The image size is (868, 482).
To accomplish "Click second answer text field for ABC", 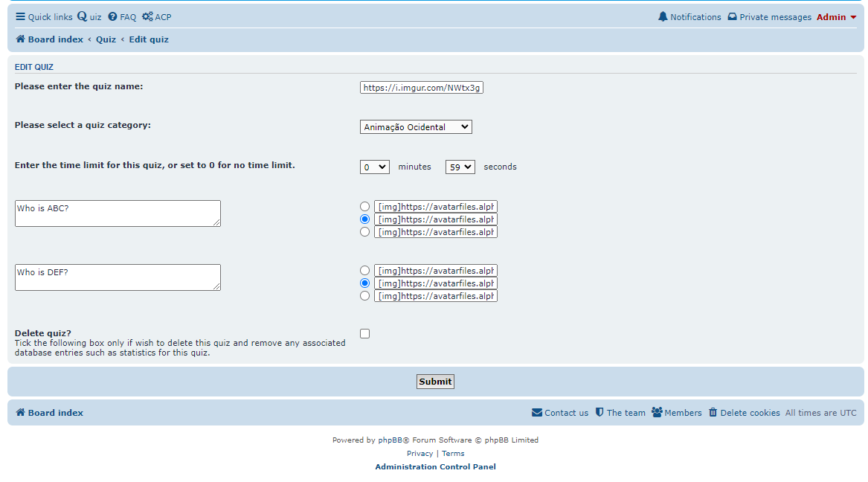I will pos(436,219).
